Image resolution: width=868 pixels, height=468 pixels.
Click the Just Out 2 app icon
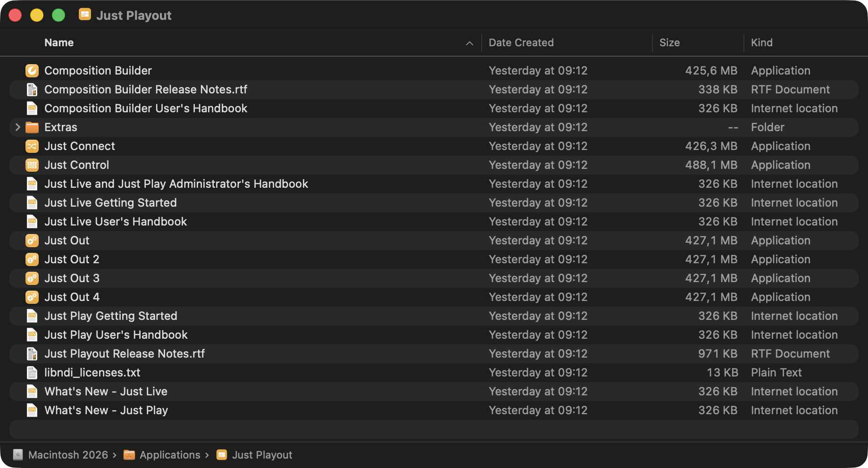[32, 259]
